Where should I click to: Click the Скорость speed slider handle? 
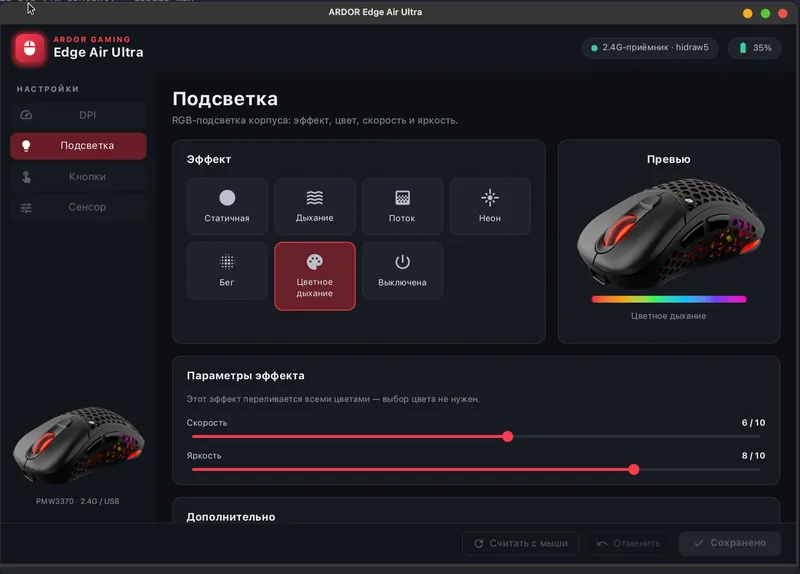(508, 437)
